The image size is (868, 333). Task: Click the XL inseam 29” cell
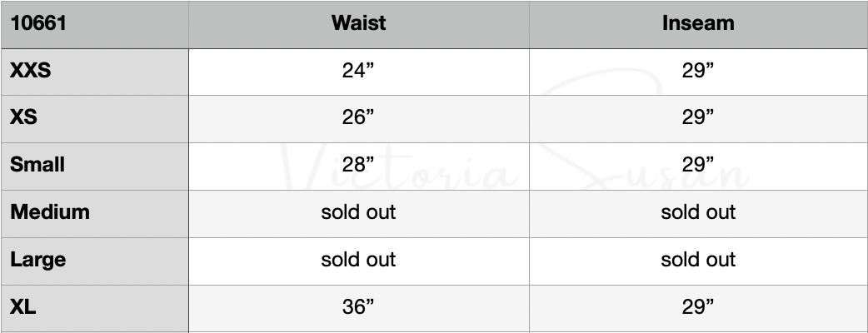698,307
